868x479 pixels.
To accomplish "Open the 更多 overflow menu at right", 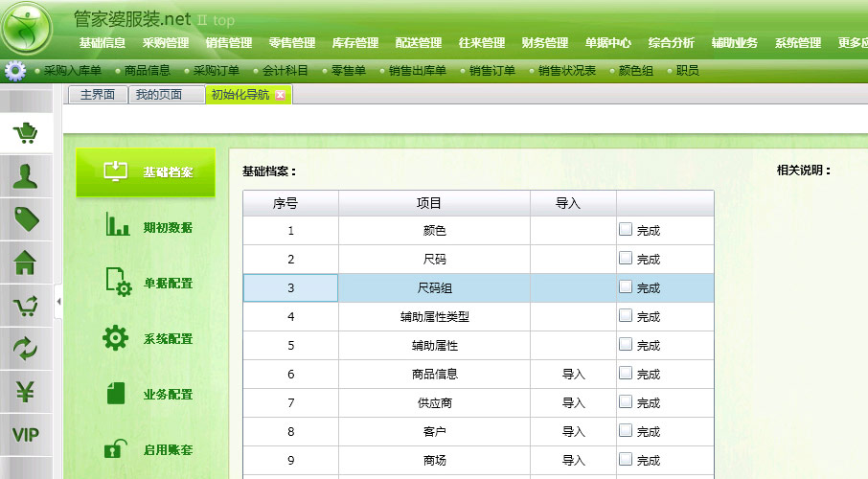I will coord(852,43).
